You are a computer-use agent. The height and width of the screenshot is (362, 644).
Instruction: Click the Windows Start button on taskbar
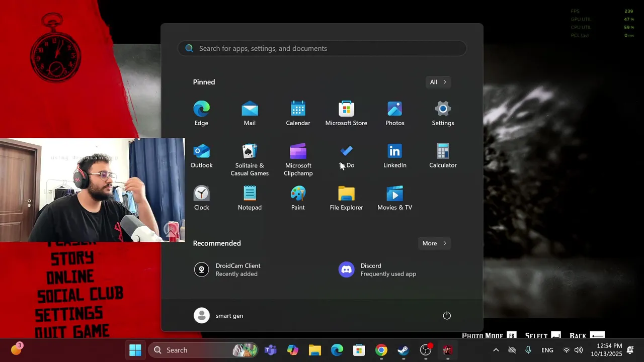[x=135, y=350]
